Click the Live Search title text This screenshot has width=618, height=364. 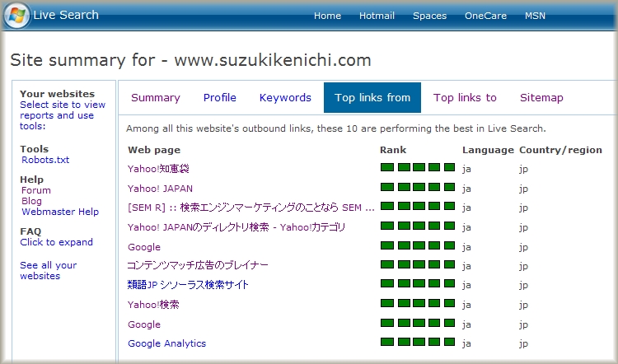[66, 15]
